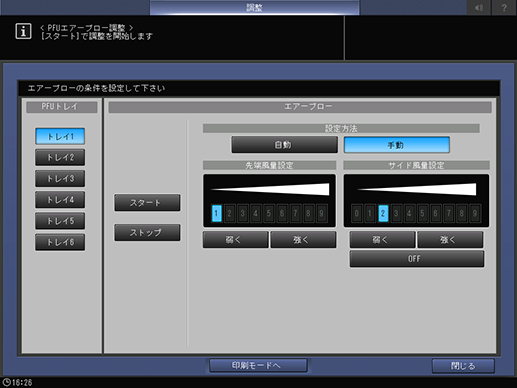Weaken leading-edge airflow with 弱く
Viewport: 517px width, 388px height.
coord(235,240)
